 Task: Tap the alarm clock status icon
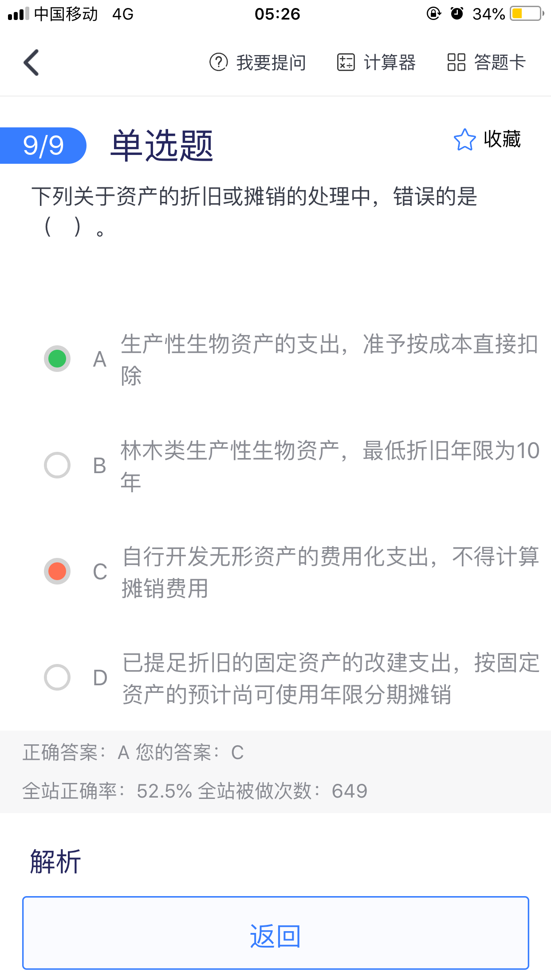(457, 14)
